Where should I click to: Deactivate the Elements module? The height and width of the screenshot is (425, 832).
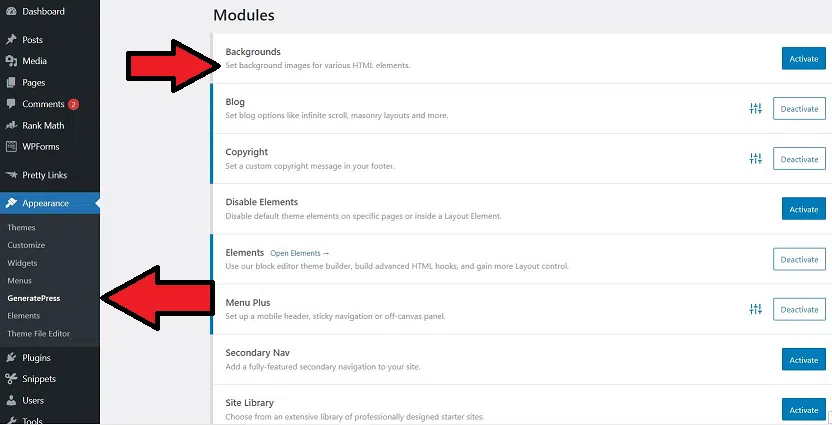click(799, 259)
